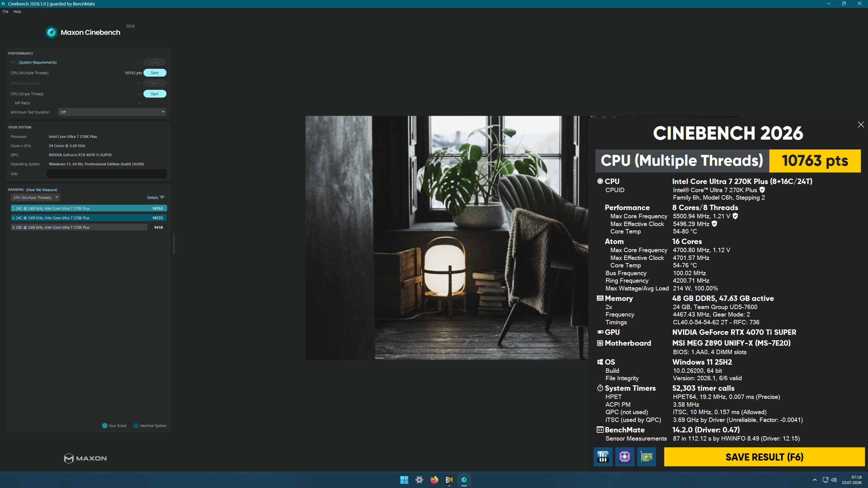Click SAVE RESULT (F6)

click(x=764, y=457)
